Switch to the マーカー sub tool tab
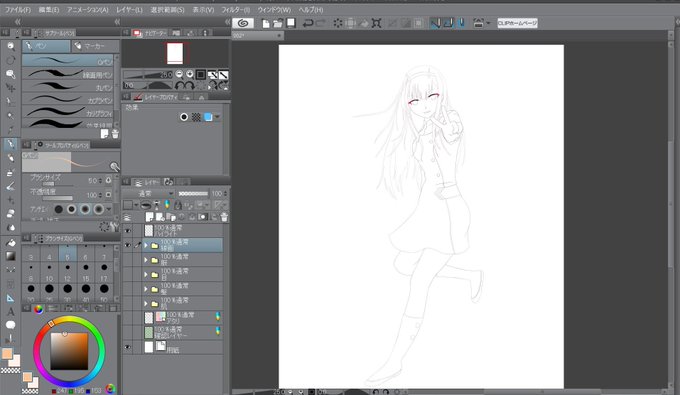The height and width of the screenshot is (395, 680). 95,46
